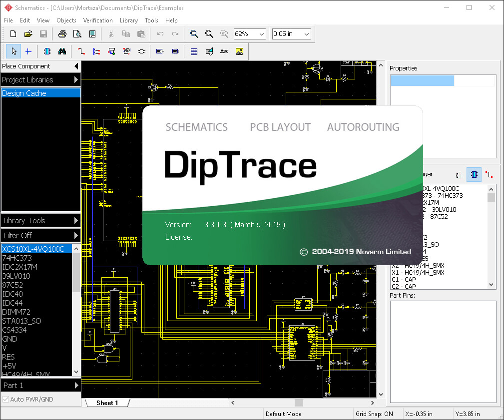Expand the Project Libraries section
Viewport: 504px width, 420px height.
point(40,79)
